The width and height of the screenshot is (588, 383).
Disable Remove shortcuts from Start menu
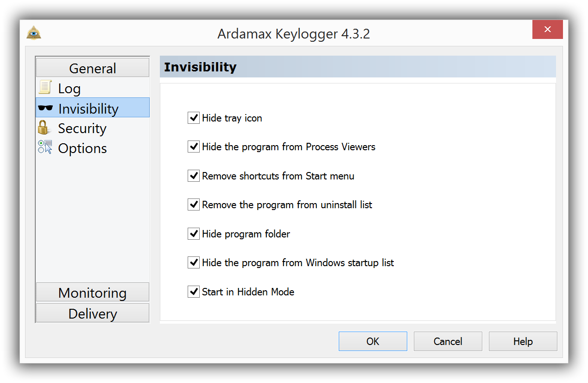click(x=193, y=176)
